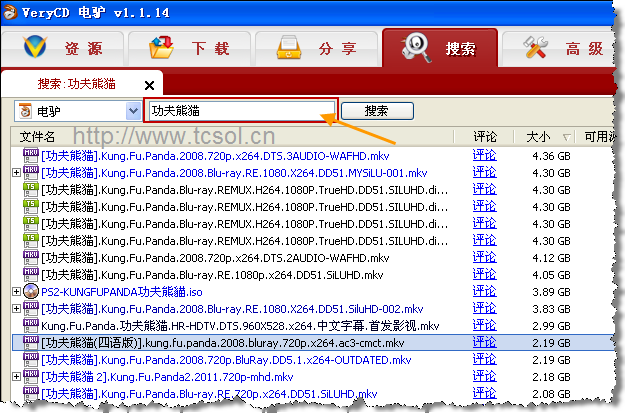Select file MYSiLU-001.mkv

click(x=234, y=173)
